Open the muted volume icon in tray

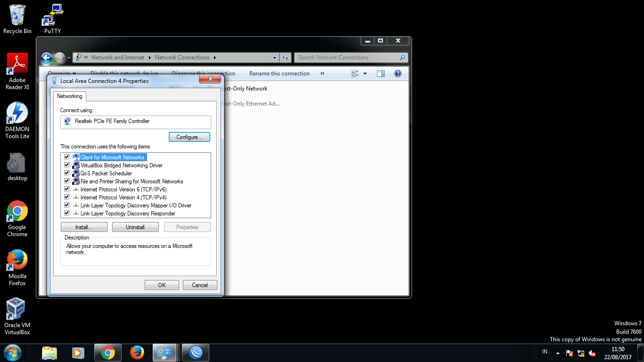pos(592,353)
